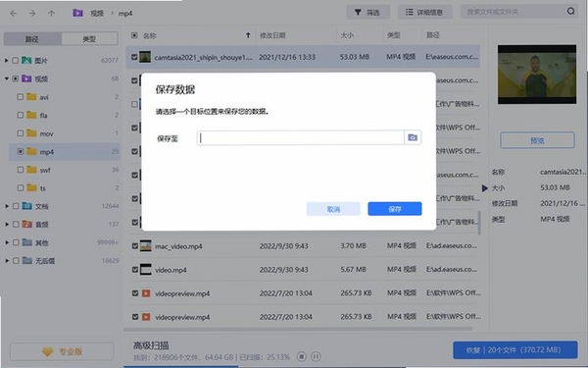Uncheck the video.mp4 file checkbox
This screenshot has width=588, height=368.
[135, 270]
